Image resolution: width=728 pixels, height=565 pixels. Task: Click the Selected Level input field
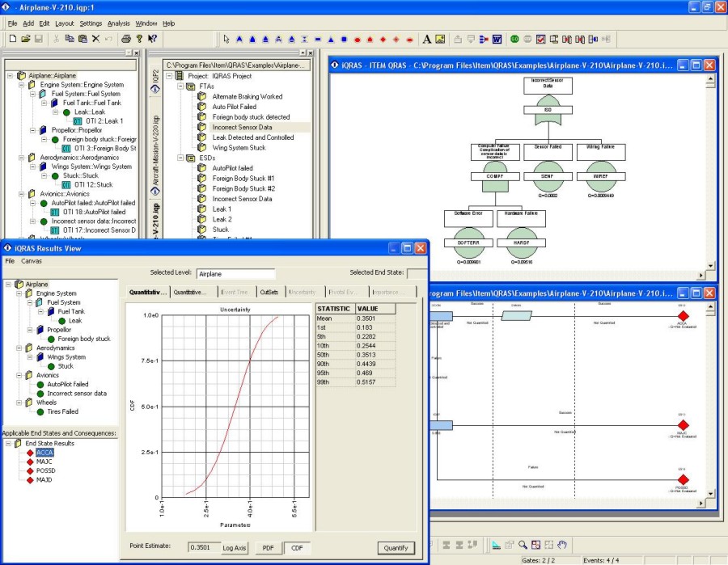[x=235, y=274]
